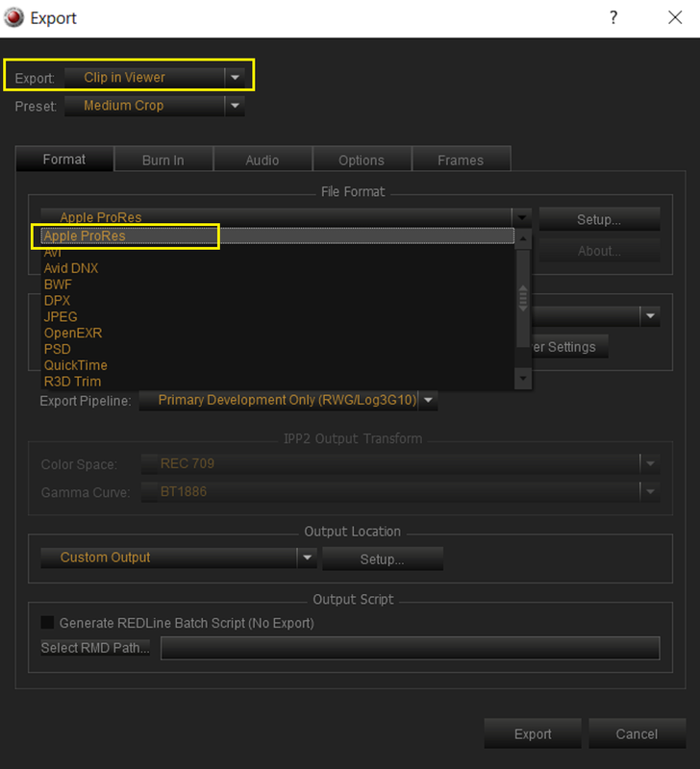Choose BWF from the format list

(278, 285)
